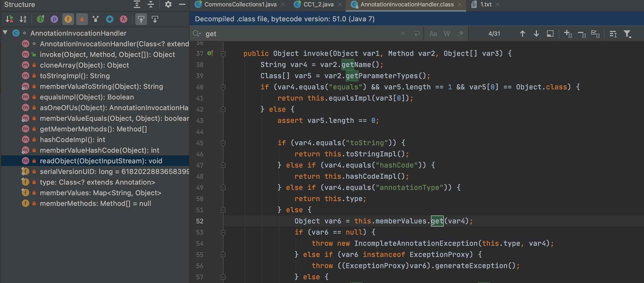Open search filter funnel dropdown

pos(627,34)
